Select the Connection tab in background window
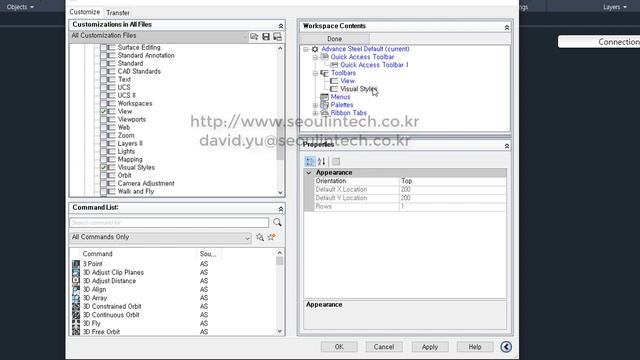 [599, 42]
